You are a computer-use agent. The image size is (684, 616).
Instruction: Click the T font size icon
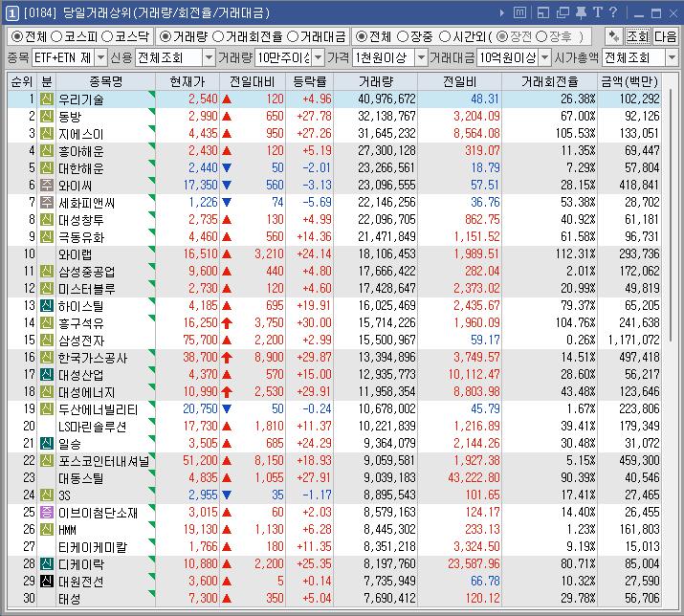[598, 12]
